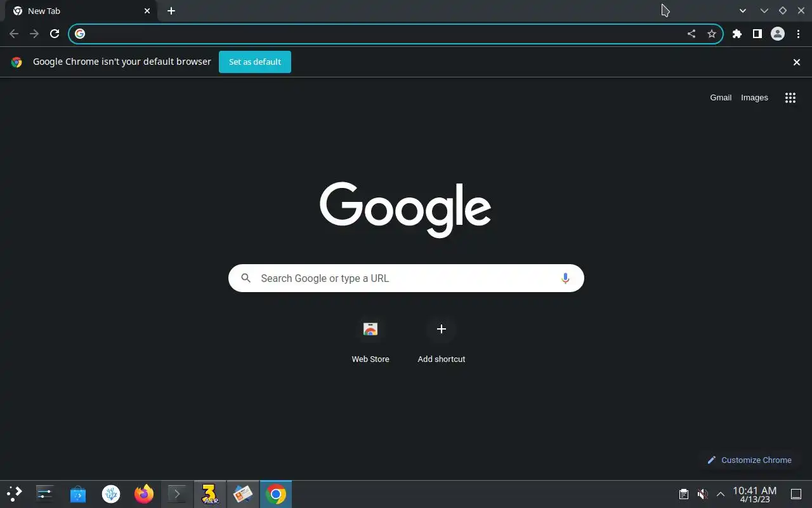Go back using the back arrow

point(14,34)
